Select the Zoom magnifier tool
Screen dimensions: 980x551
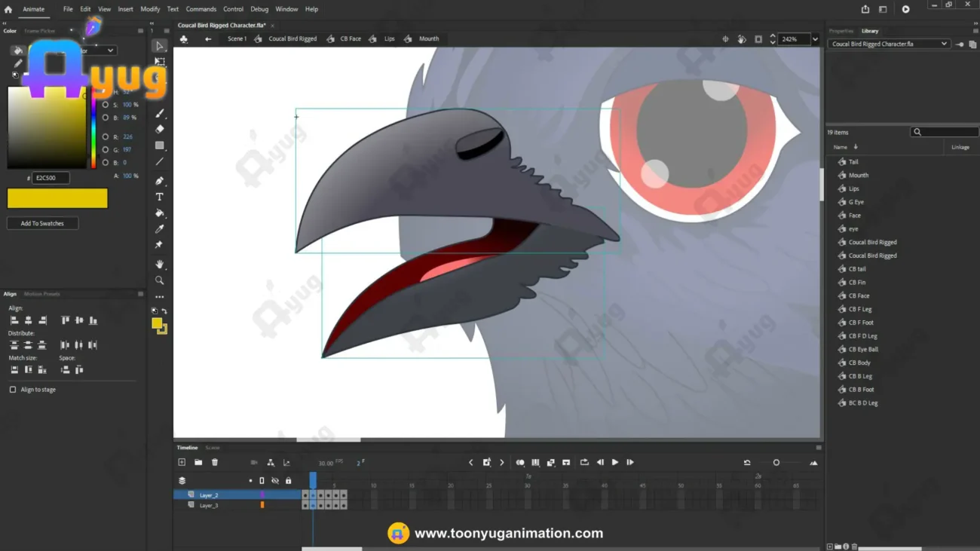(x=160, y=280)
